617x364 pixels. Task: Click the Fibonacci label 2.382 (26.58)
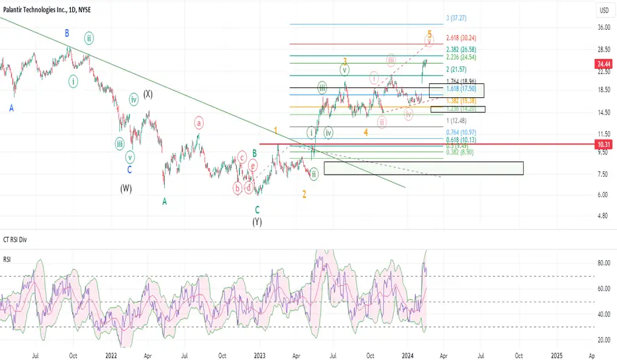click(461, 50)
